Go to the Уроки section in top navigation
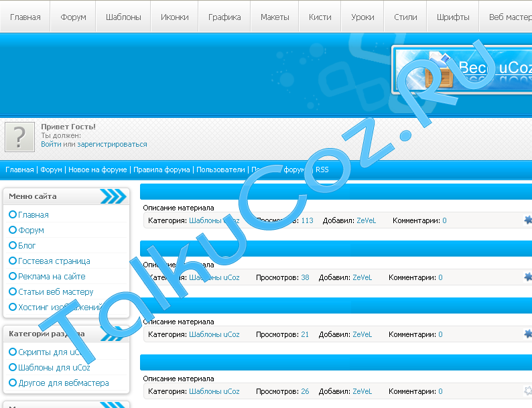The width and height of the screenshot is (532, 408). (x=362, y=17)
